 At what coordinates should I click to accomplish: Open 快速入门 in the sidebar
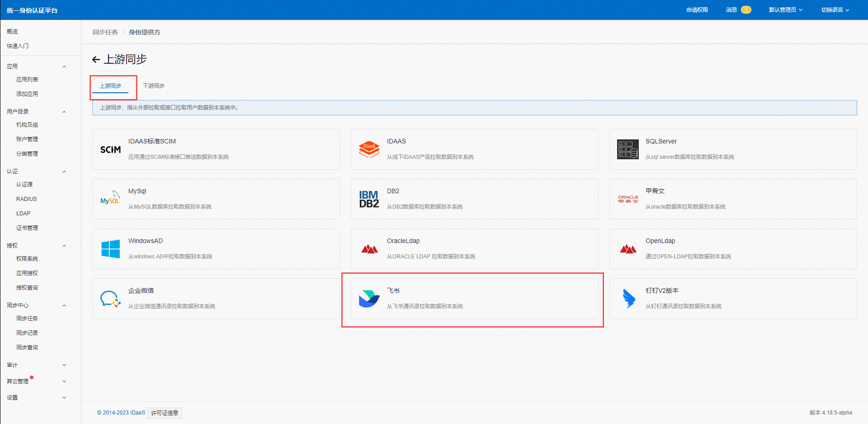click(x=18, y=46)
